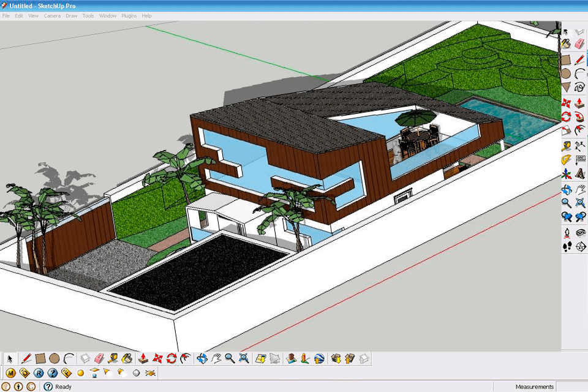Image resolution: width=588 pixels, height=392 pixels.
Task: Select the Pan hand in bottom toolbar
Action: [x=216, y=358]
